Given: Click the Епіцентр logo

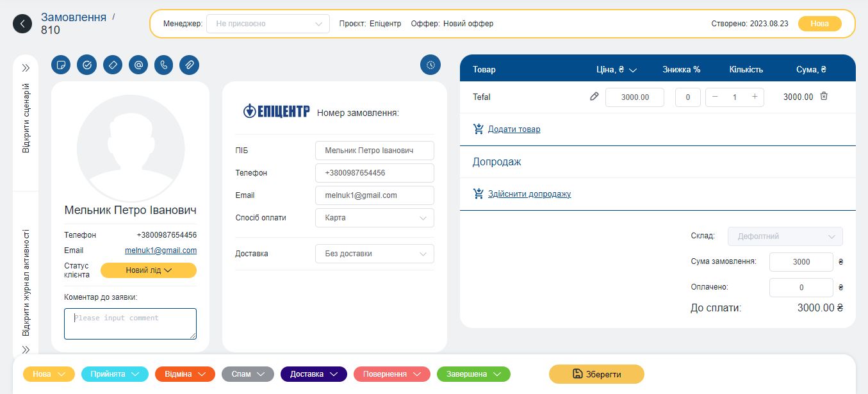Looking at the screenshot, I should (277, 111).
